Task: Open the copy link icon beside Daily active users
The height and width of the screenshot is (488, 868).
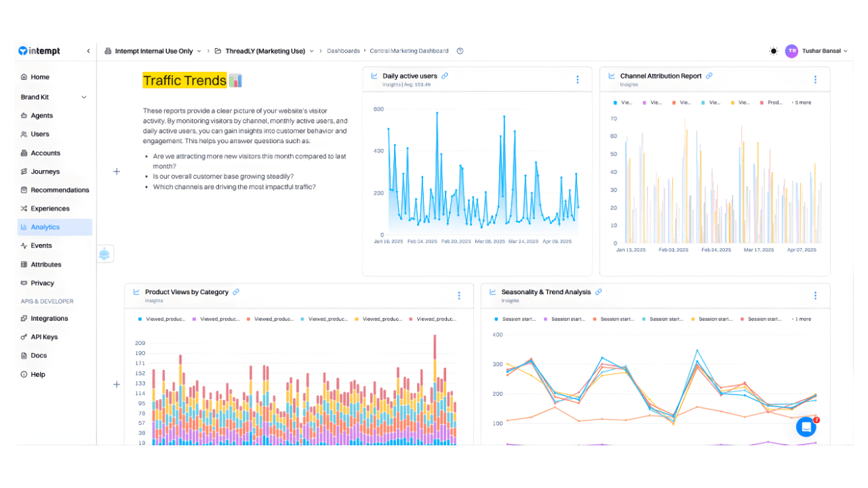Action: [x=445, y=76]
